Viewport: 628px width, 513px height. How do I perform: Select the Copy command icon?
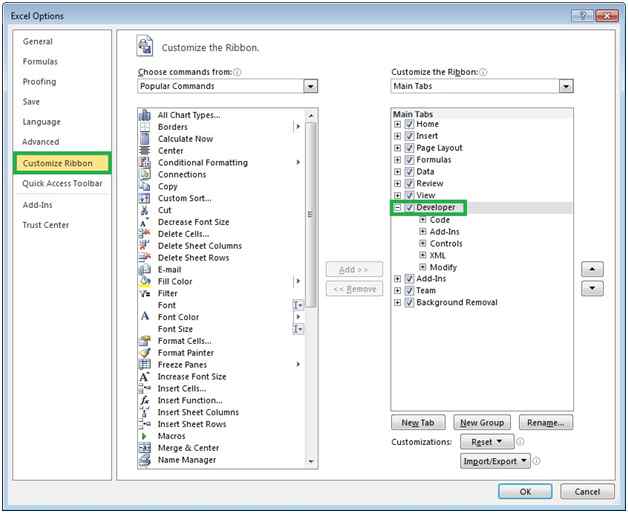[x=145, y=187]
